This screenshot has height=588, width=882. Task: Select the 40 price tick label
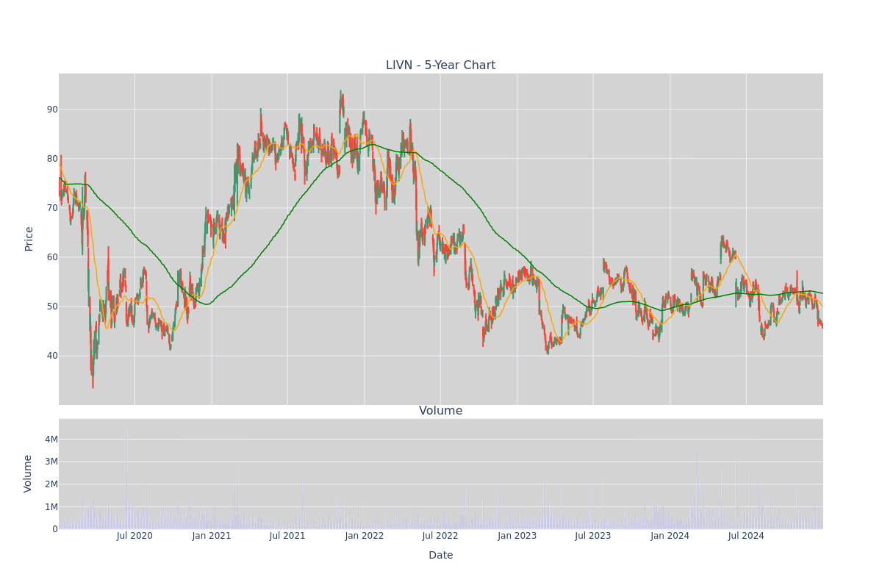[52, 356]
